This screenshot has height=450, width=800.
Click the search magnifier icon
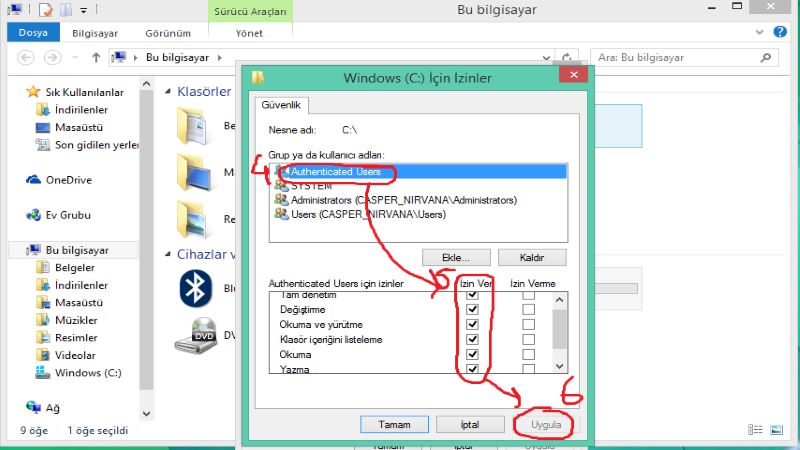765,58
